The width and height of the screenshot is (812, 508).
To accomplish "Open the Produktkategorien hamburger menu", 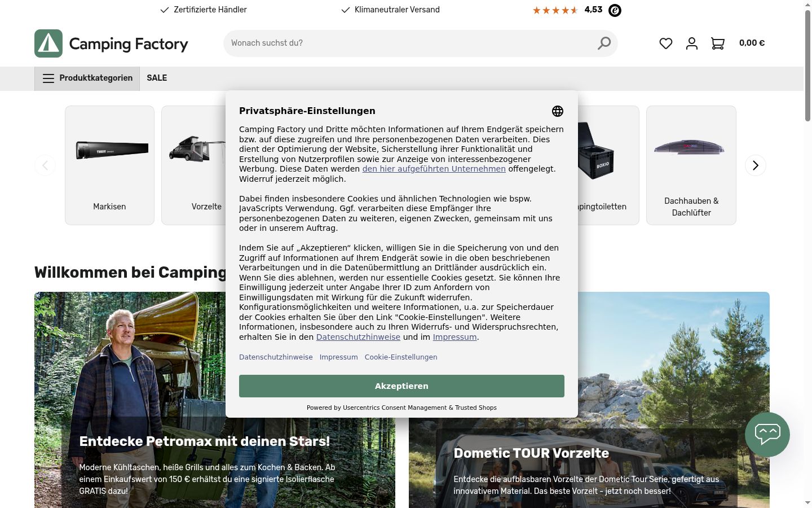I will (x=87, y=78).
